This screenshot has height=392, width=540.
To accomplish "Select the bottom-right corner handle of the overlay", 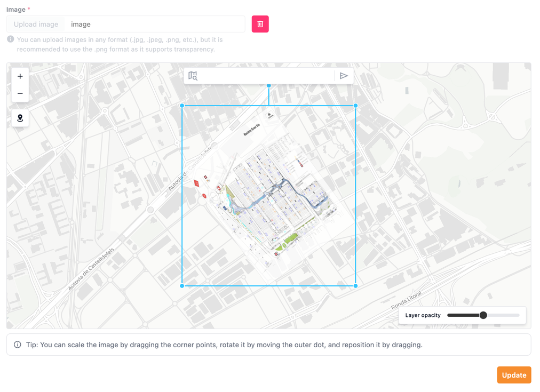I will [x=356, y=286].
